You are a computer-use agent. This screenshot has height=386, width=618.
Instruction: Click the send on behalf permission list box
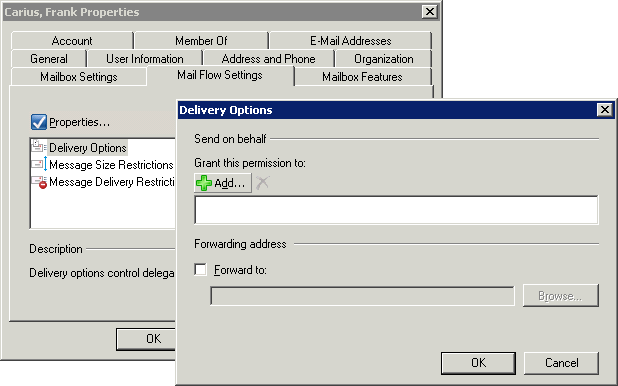pos(396,210)
